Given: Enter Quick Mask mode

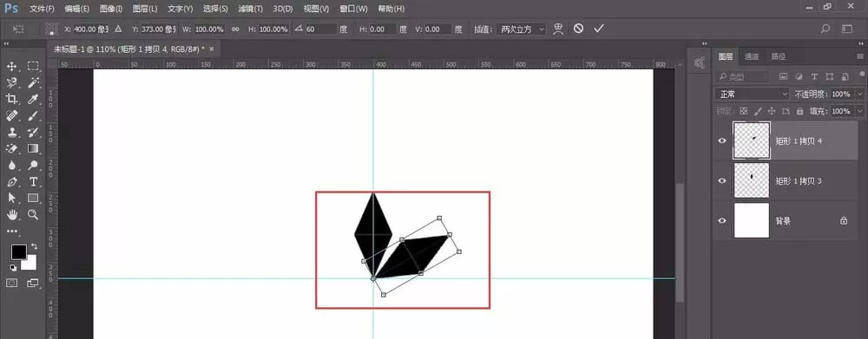Looking at the screenshot, I should [11, 283].
